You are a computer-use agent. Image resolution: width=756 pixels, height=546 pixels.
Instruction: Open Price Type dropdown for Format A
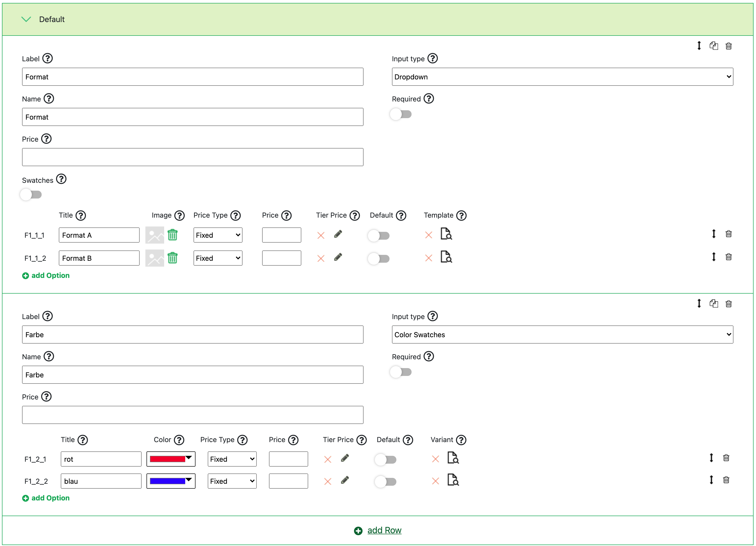click(218, 235)
